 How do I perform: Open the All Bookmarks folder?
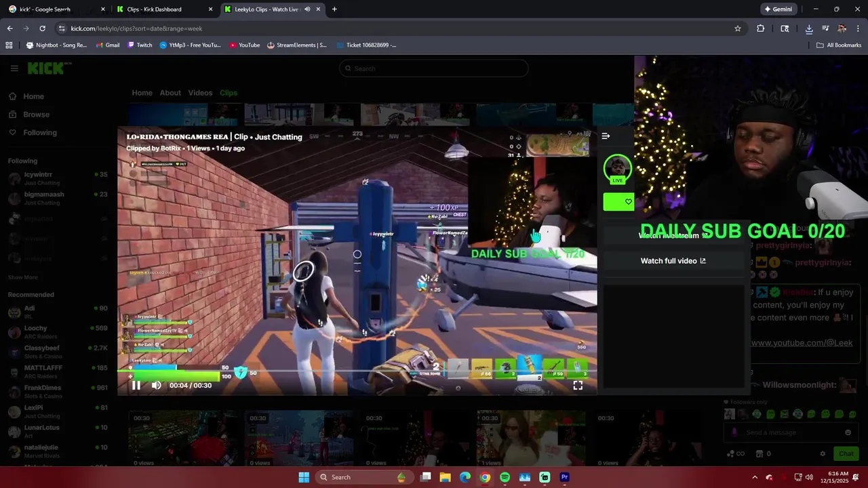[839, 45]
